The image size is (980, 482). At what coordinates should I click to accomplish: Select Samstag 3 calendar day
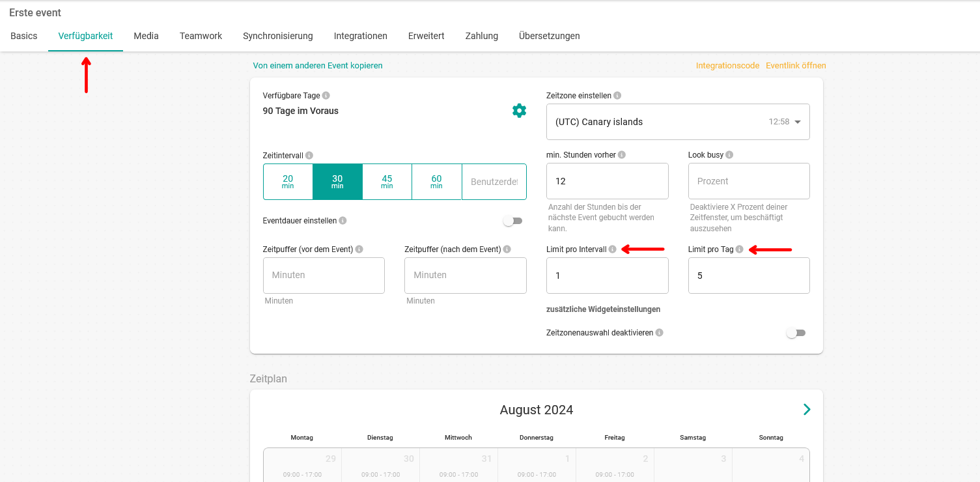[x=693, y=465]
